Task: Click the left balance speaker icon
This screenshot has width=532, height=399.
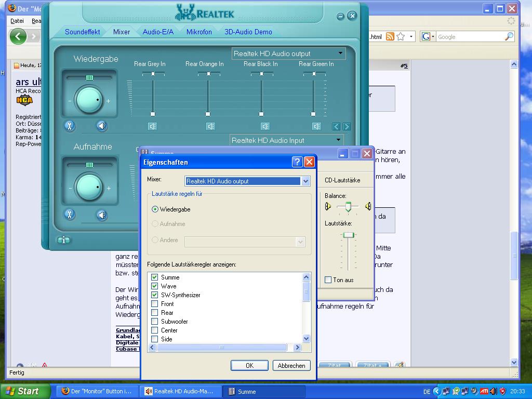Action: point(328,206)
